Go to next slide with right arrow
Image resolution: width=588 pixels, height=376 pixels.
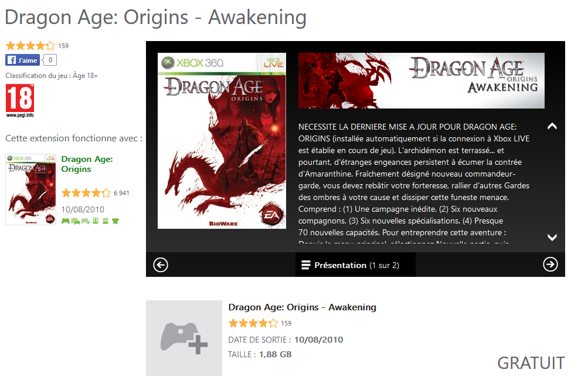(x=550, y=264)
